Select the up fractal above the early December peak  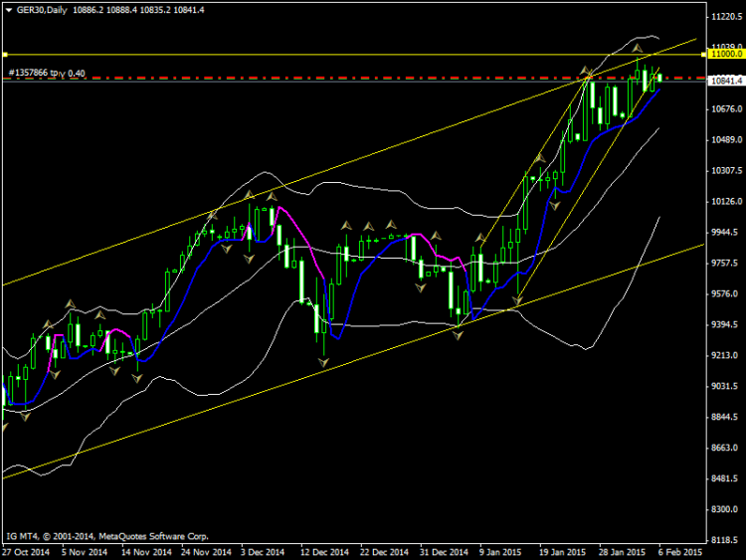249,195
